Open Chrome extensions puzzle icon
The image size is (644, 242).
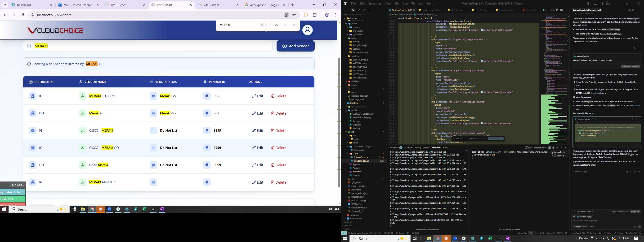point(314,15)
